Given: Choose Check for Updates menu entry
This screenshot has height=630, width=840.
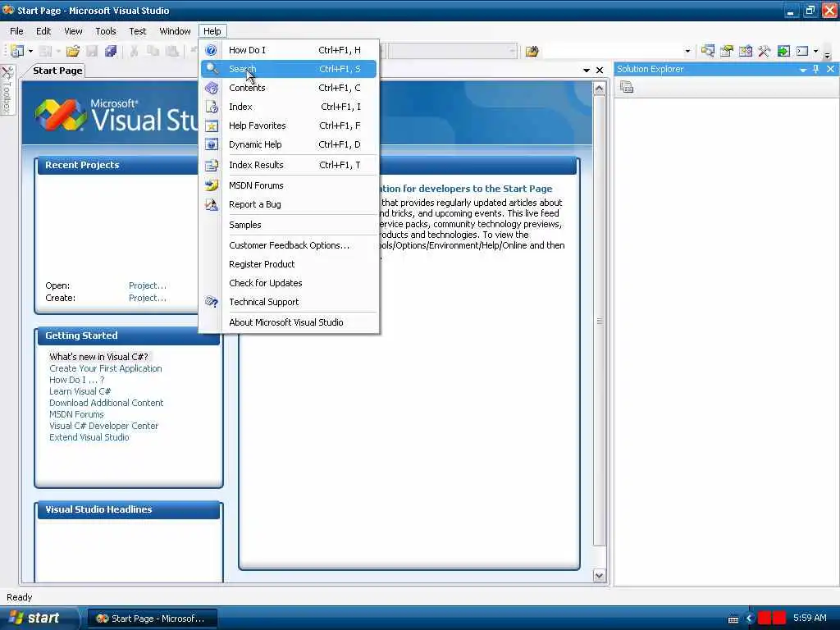Looking at the screenshot, I should click(289, 283).
